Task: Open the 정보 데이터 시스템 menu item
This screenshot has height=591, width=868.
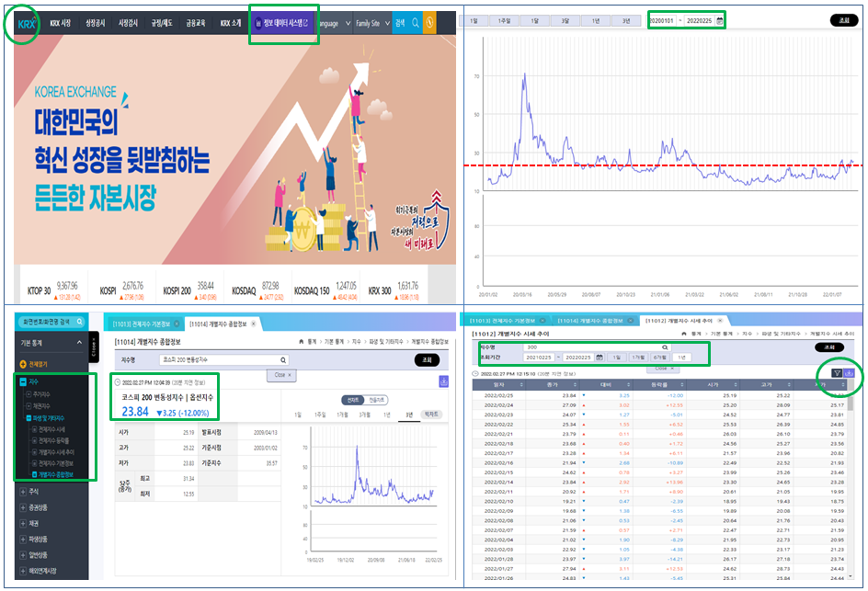Action: point(281,23)
